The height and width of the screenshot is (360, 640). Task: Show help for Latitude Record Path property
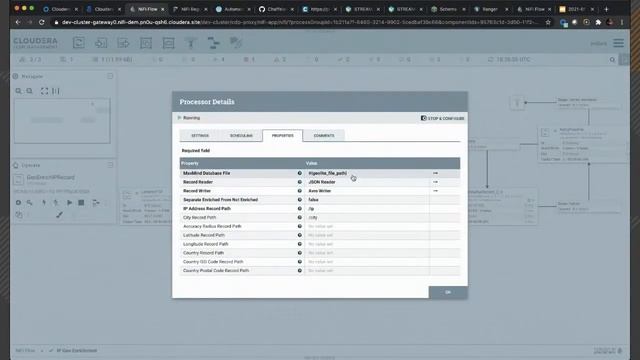(300, 235)
